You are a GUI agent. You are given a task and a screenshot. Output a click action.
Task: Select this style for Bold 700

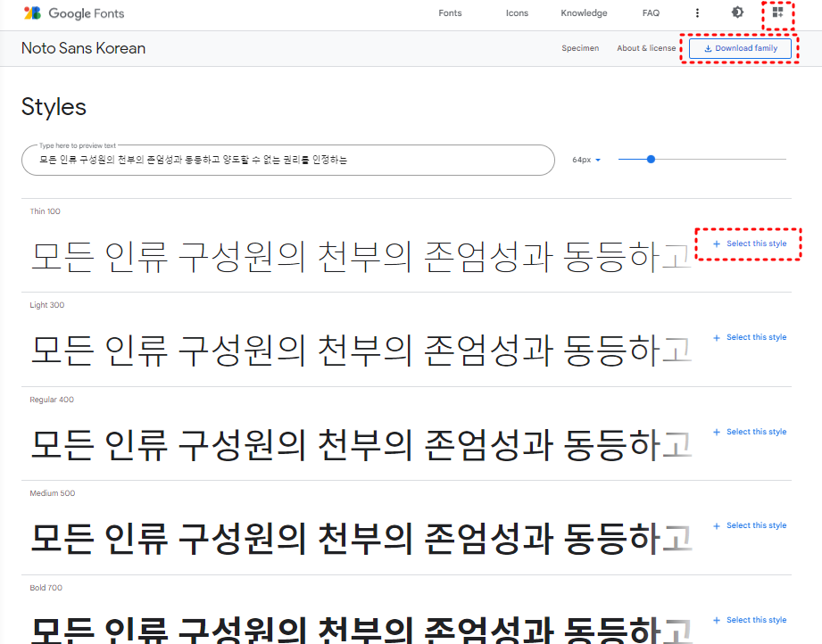point(751,620)
